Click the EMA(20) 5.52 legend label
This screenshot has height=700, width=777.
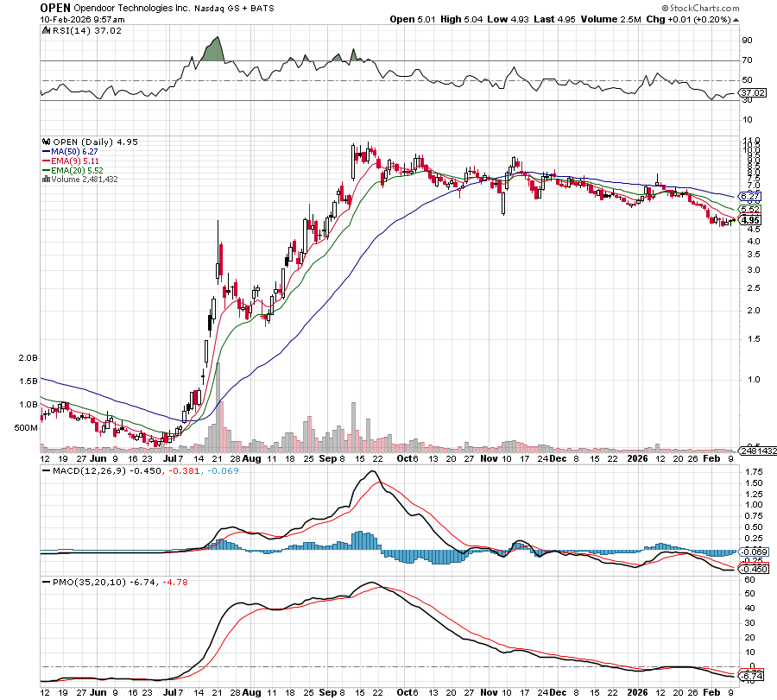78,170
